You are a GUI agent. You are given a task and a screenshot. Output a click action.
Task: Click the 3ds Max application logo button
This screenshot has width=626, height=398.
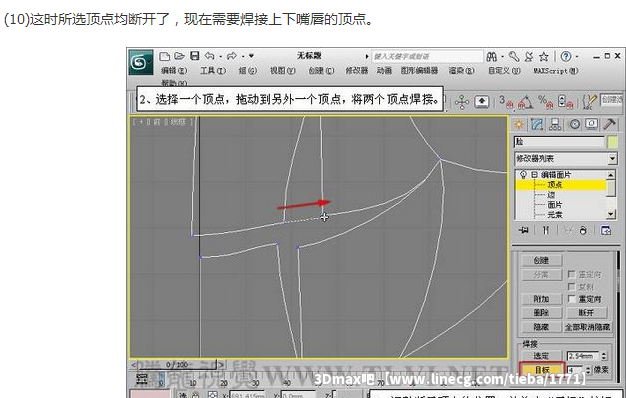click(141, 62)
